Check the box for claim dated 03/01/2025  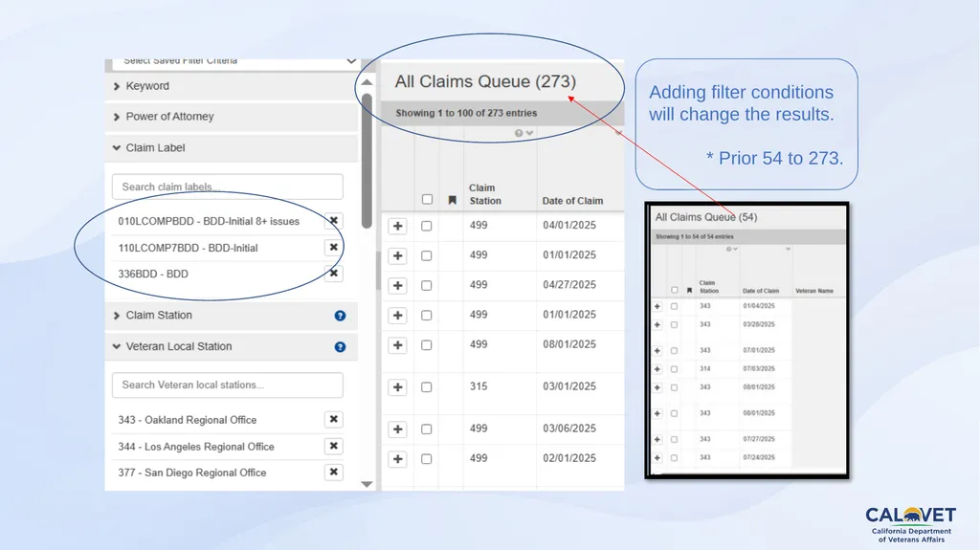coord(426,387)
